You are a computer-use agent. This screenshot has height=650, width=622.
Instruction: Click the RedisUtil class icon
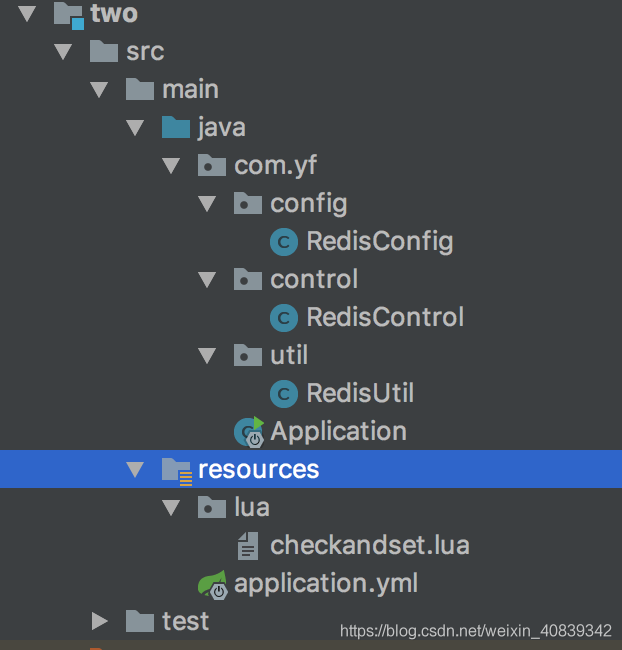[284, 394]
